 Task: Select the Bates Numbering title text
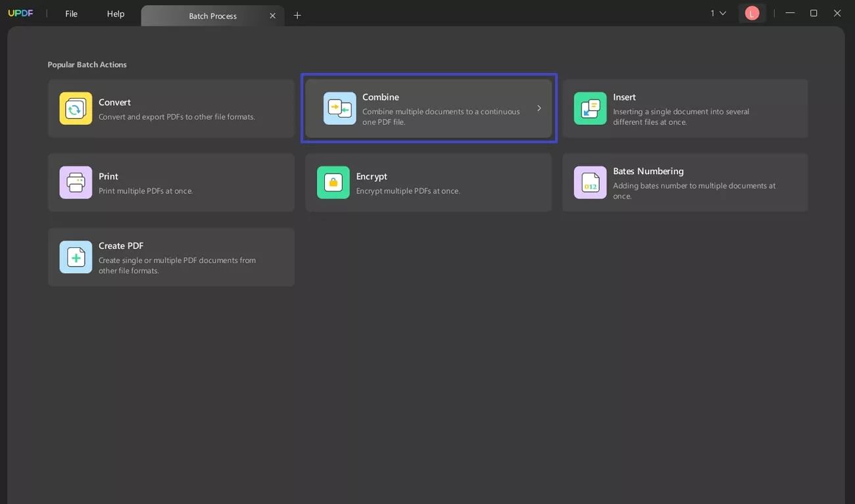click(x=648, y=172)
